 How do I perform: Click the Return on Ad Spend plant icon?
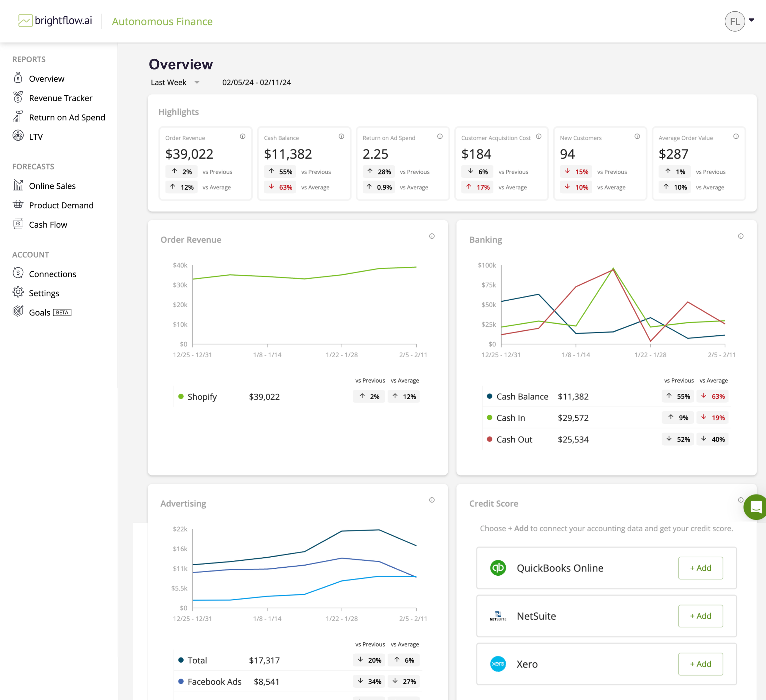click(18, 117)
